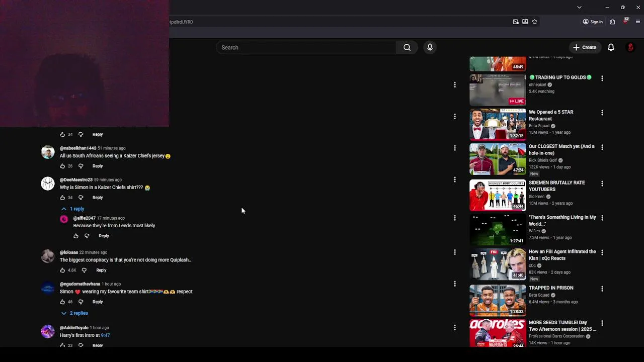Open options for Our CLOSEST Match video
The image size is (644, 362).
(602, 147)
